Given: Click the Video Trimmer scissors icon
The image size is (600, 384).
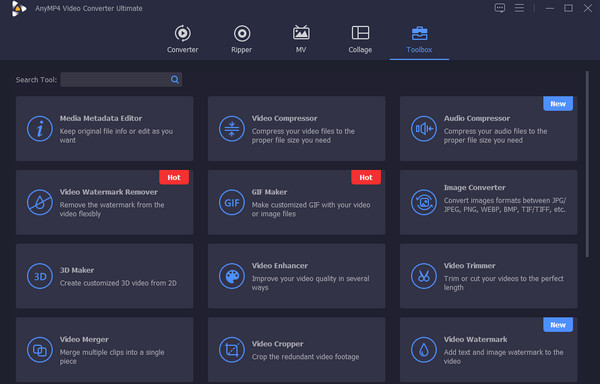Looking at the screenshot, I should coord(424,276).
